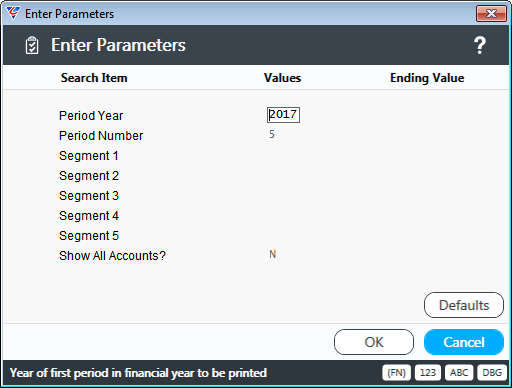Click the OK button
The width and height of the screenshot is (512, 388).
[374, 342]
